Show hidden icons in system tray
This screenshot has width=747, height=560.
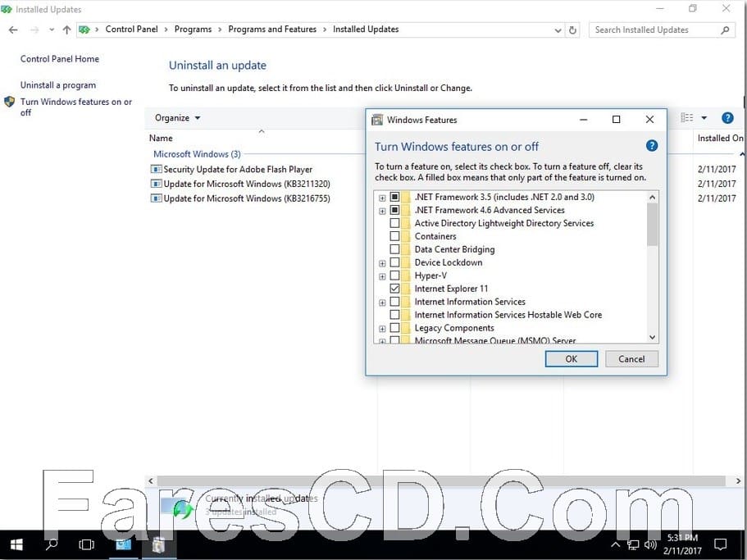pos(615,544)
